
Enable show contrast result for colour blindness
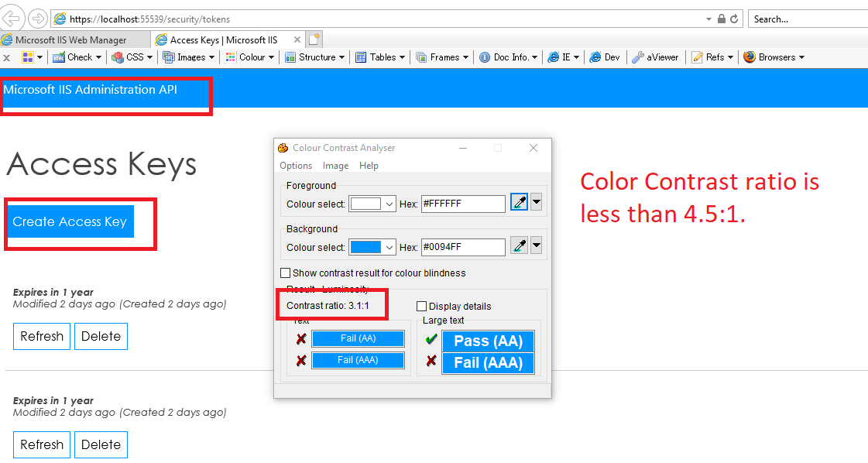tap(286, 273)
